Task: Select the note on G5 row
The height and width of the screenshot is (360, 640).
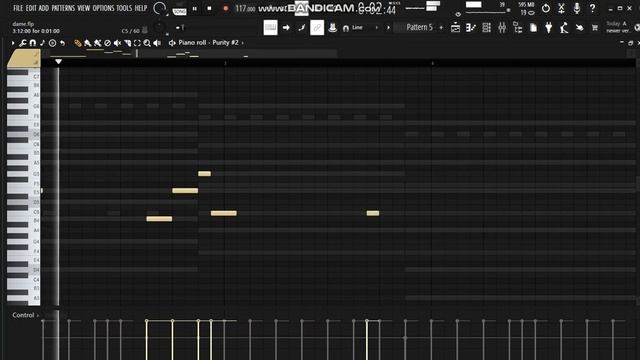Action: 204,174
